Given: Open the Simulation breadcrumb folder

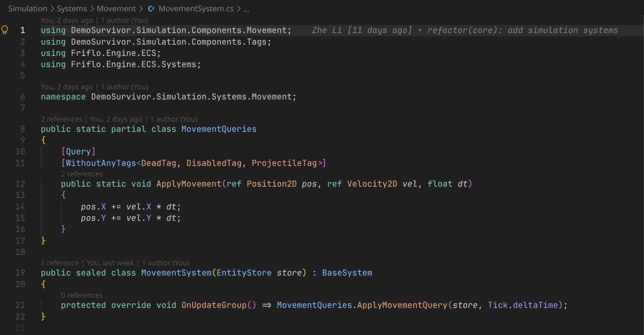Looking at the screenshot, I should 27,8.
